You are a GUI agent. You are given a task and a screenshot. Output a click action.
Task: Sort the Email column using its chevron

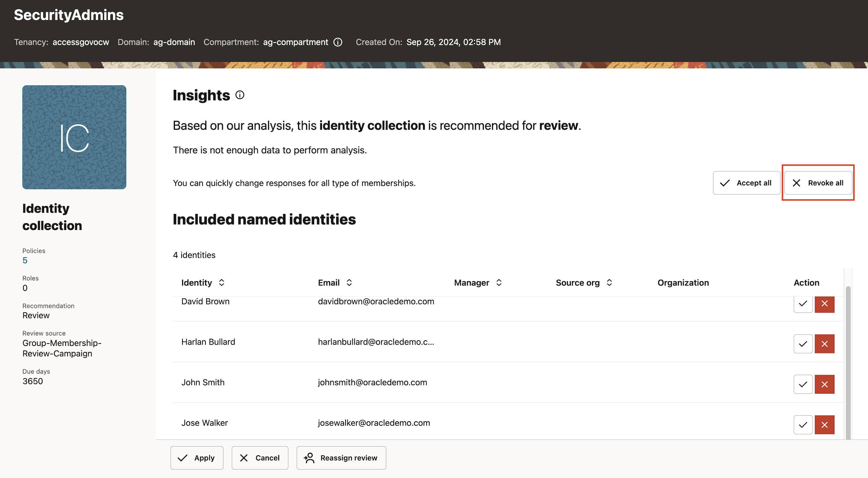pyautogui.click(x=349, y=283)
